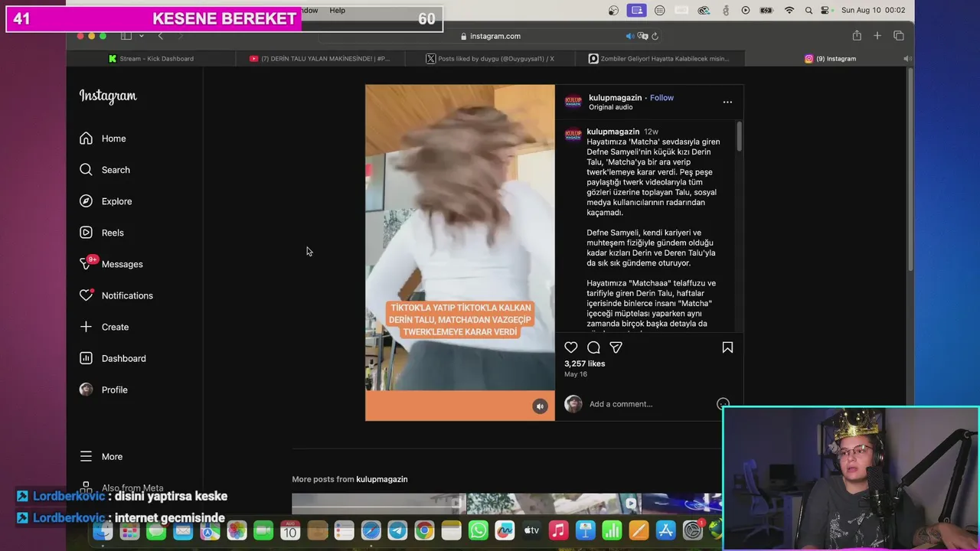Mute tab audio via address bar speaker
The width and height of the screenshot is (980, 551).
point(629,36)
